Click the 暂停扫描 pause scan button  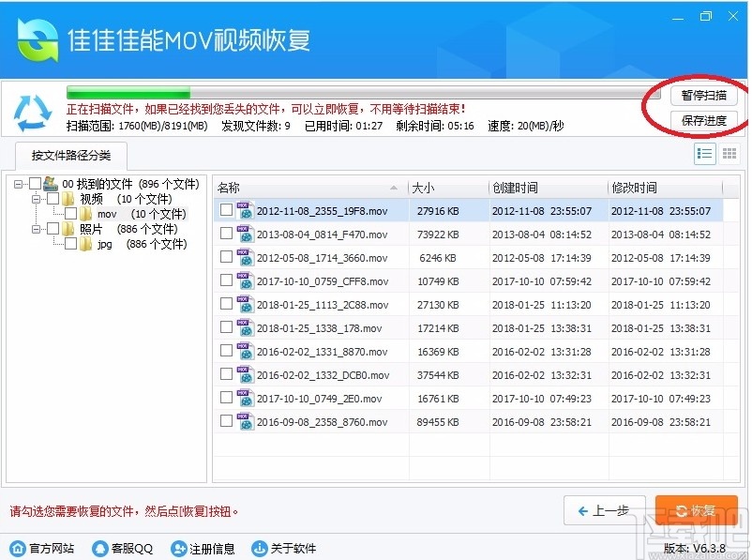pos(703,95)
